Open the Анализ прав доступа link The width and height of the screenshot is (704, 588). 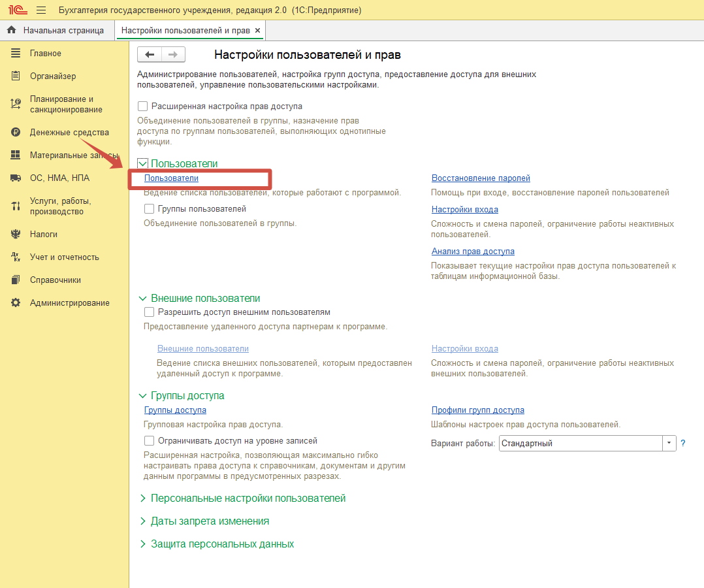click(x=473, y=251)
